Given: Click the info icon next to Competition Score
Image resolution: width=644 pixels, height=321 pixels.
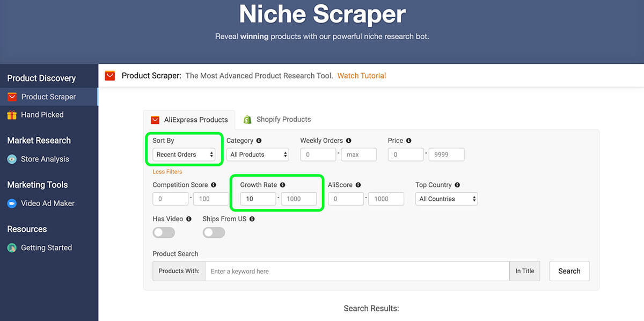Looking at the screenshot, I should click(214, 185).
